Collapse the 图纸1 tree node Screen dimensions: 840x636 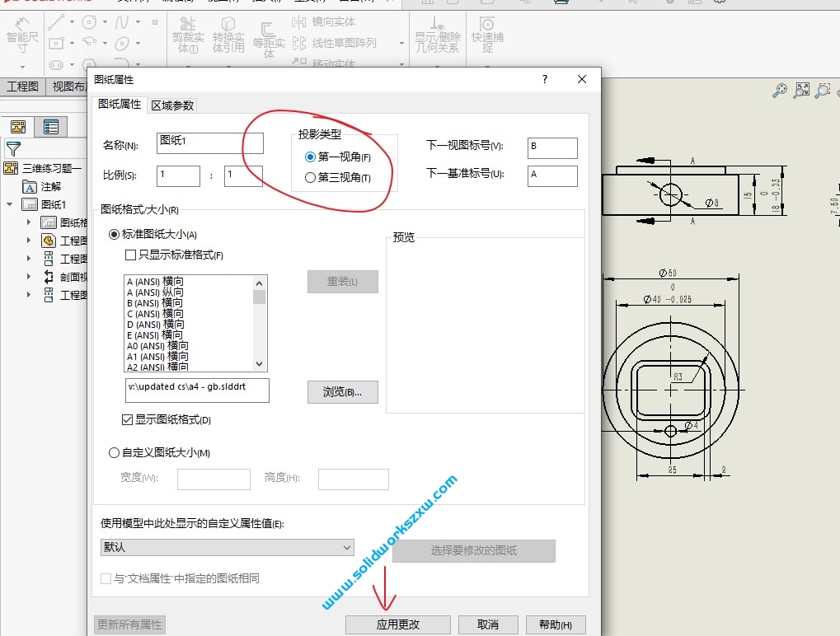(10, 204)
